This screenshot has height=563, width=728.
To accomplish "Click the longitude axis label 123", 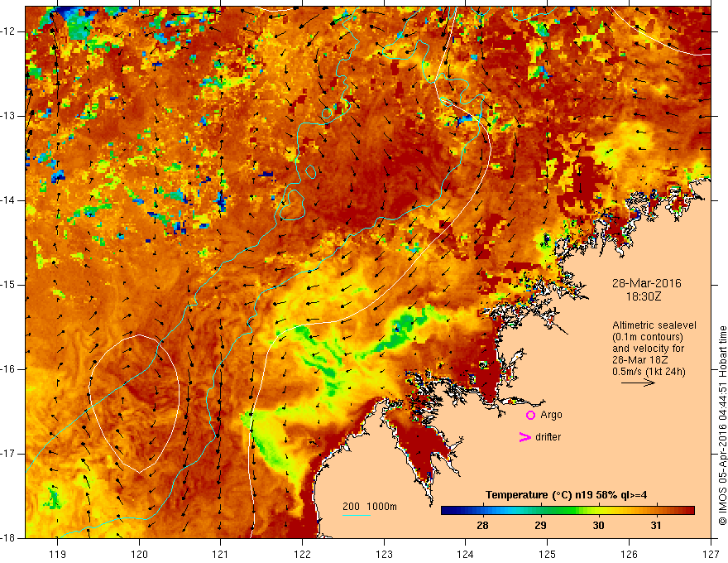I will tap(384, 554).
